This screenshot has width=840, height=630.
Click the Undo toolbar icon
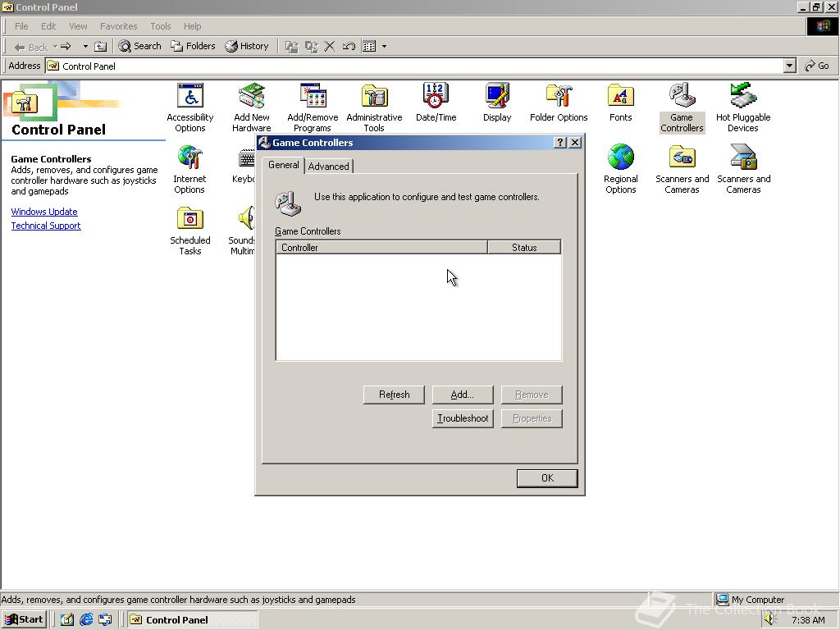coord(349,47)
